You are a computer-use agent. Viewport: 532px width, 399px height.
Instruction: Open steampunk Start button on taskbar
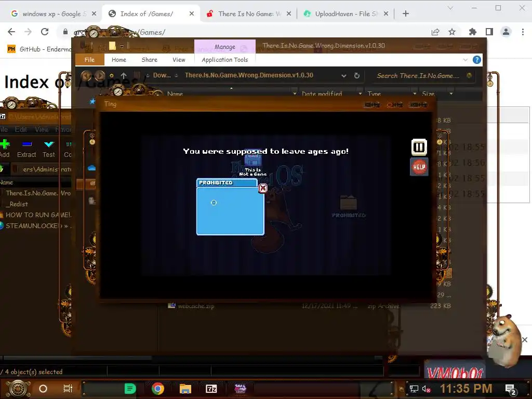click(x=18, y=389)
